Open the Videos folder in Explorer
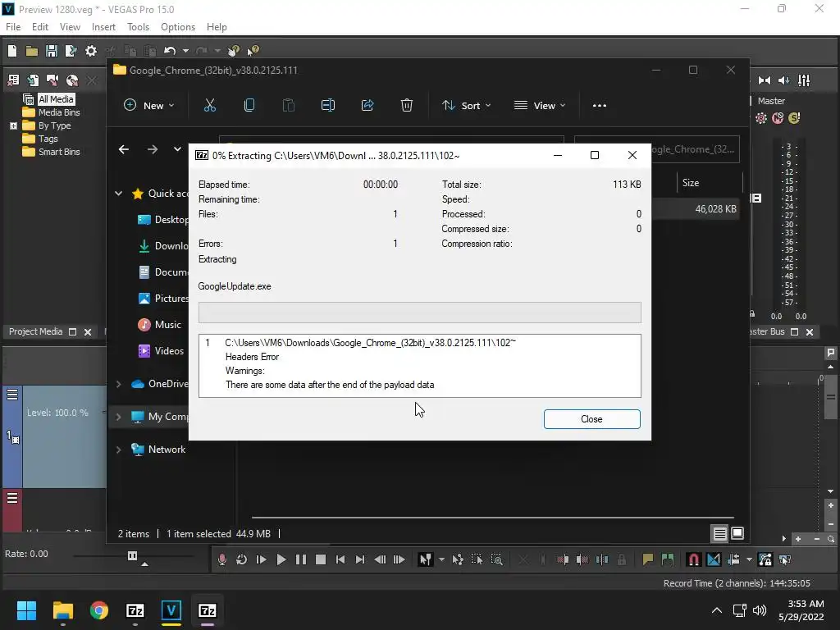This screenshot has height=630, width=840. (161, 351)
